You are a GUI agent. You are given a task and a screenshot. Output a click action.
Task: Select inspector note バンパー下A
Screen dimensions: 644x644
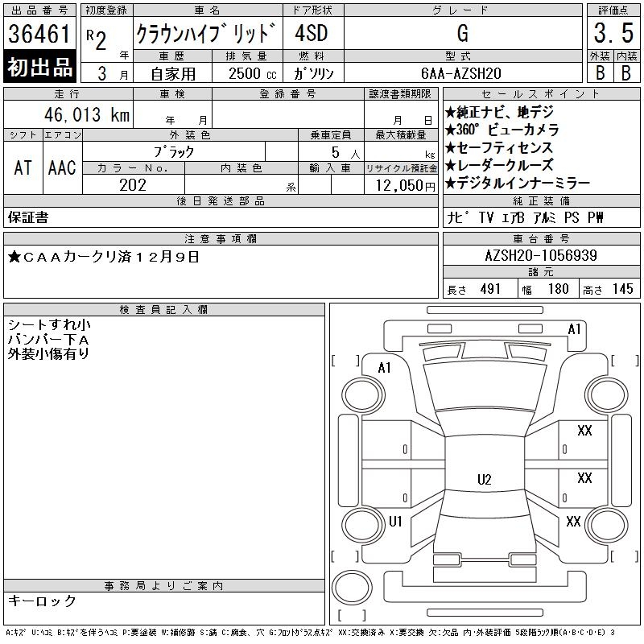(48, 340)
